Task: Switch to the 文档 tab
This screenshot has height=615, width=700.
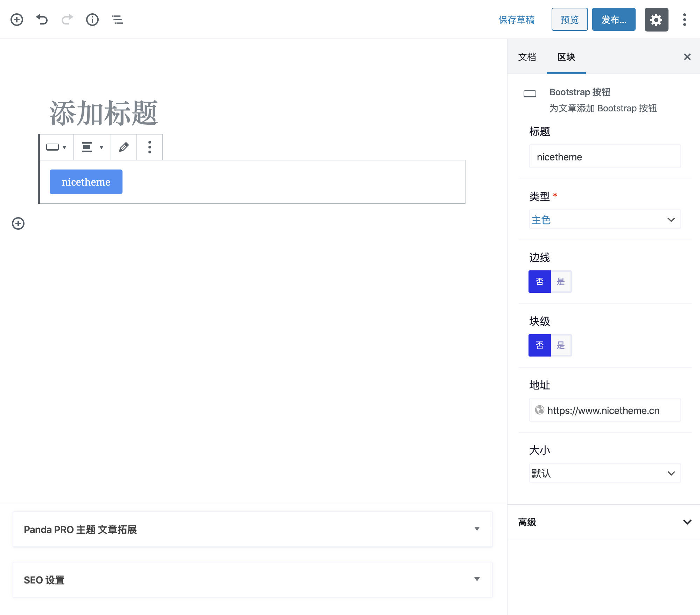Action: click(x=527, y=57)
